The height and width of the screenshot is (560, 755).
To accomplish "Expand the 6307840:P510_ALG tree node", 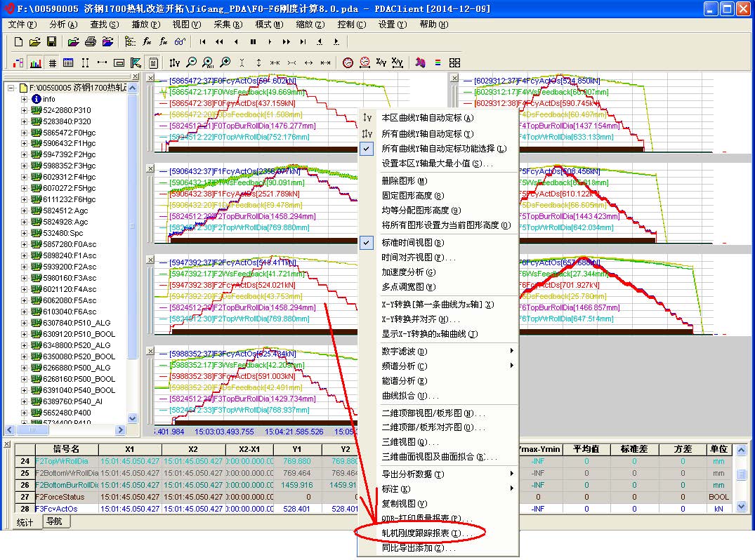I will point(26,324).
